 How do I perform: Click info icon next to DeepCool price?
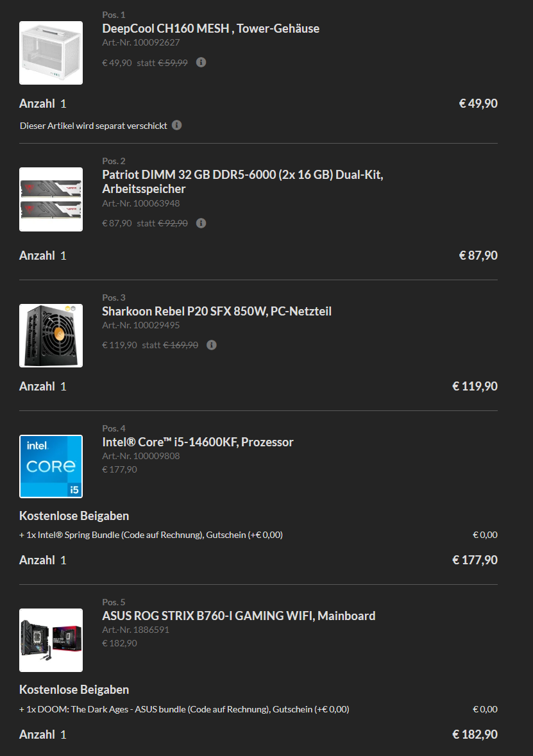tap(201, 62)
